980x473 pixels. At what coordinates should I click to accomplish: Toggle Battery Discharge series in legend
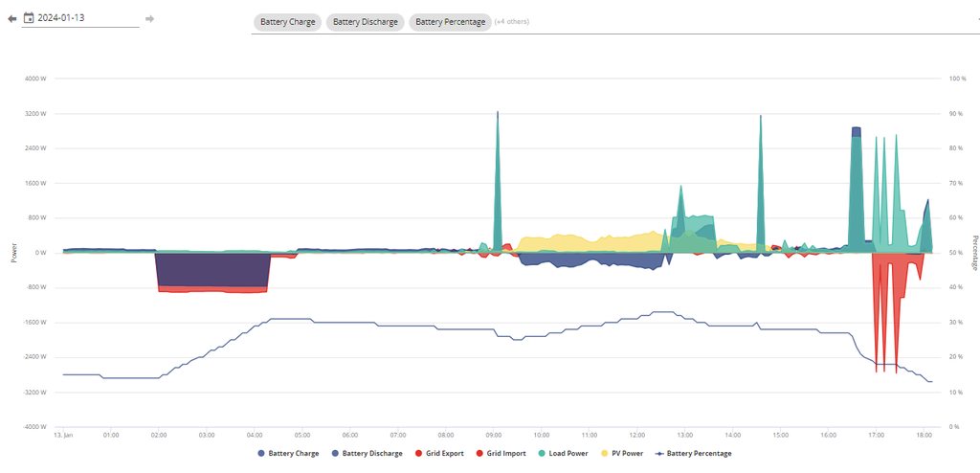click(367, 453)
